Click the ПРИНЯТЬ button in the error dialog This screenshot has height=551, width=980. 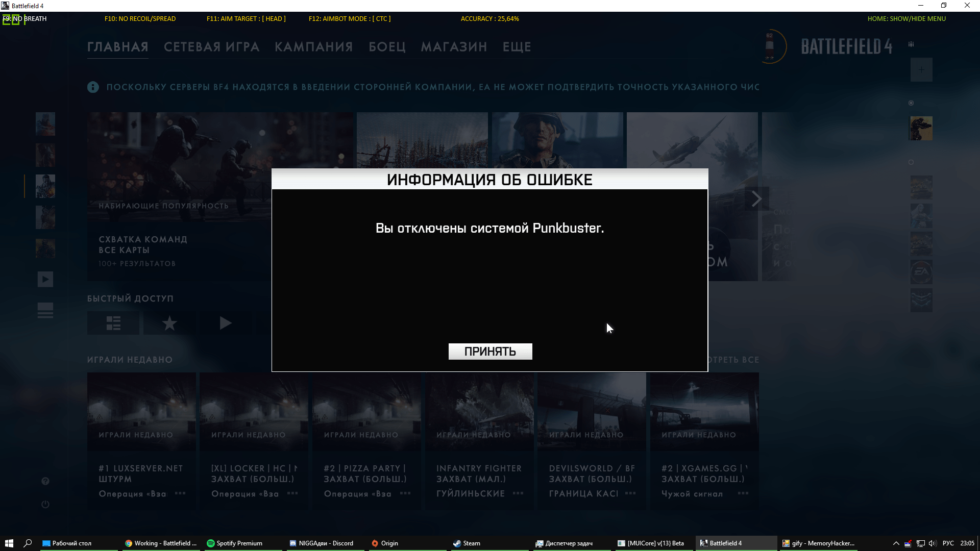pyautogui.click(x=490, y=351)
